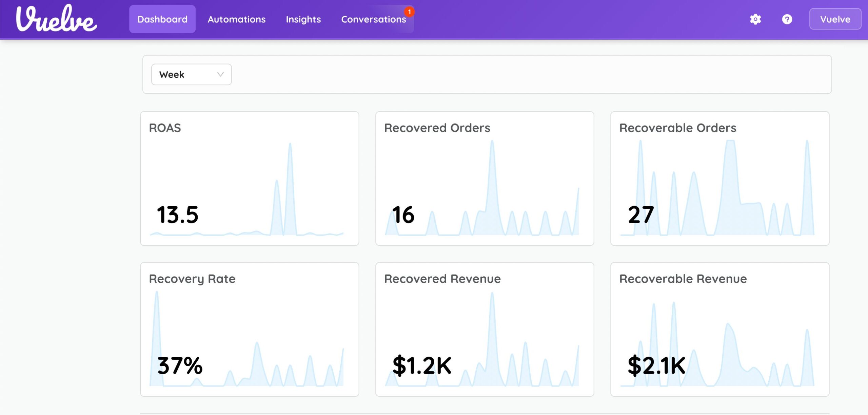Open the Recovered Revenue card
868x415 pixels.
pos(485,329)
